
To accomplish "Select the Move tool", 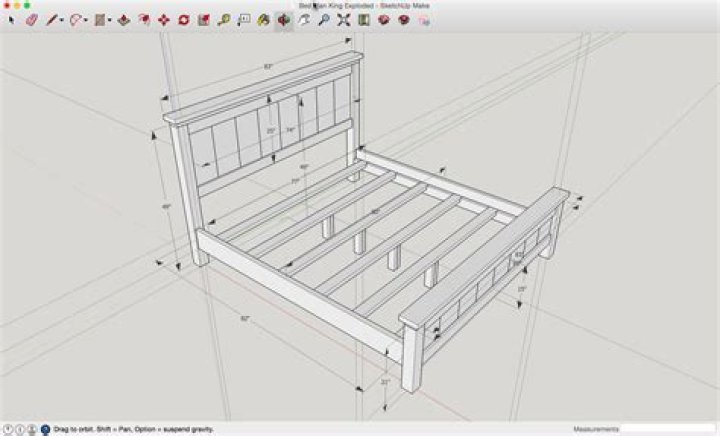I will [x=163, y=20].
